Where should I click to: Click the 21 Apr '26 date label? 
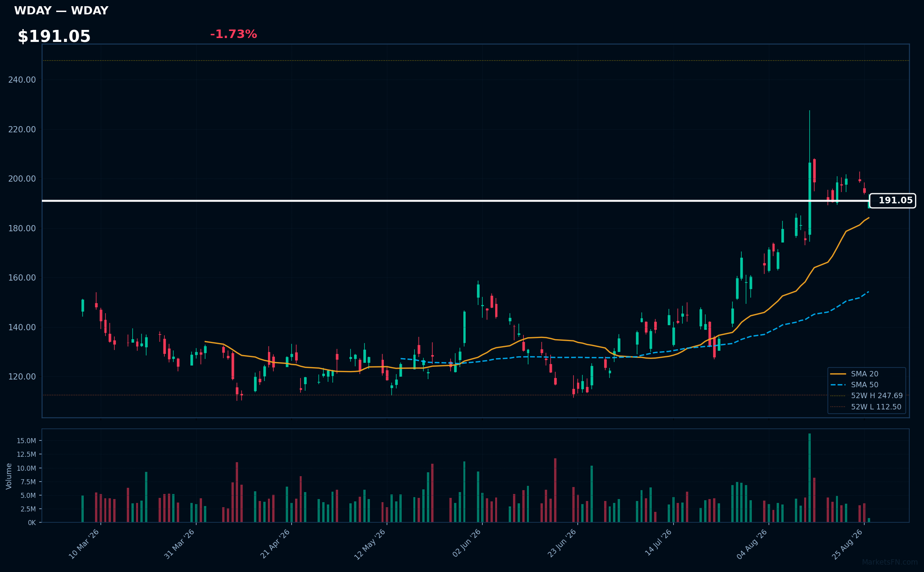point(275,544)
